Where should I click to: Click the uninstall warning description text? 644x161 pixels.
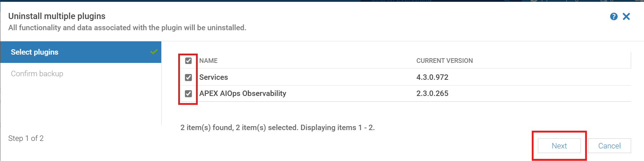coord(127,28)
